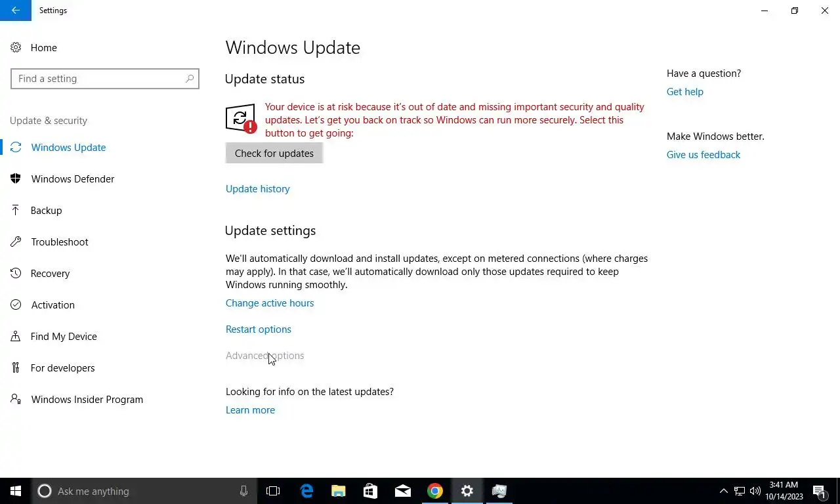Image resolution: width=840 pixels, height=504 pixels.
Task: Click the red device at risk warning text
Action: click(455, 120)
